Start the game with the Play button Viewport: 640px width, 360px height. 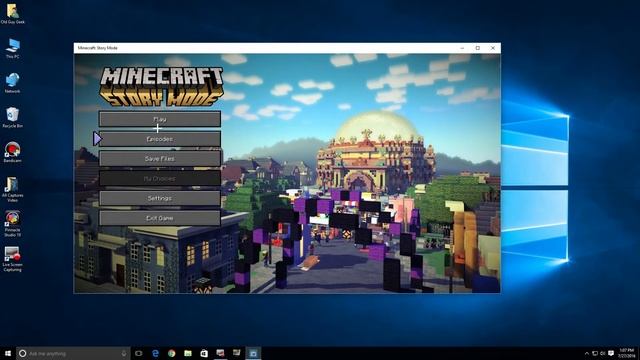click(160, 119)
